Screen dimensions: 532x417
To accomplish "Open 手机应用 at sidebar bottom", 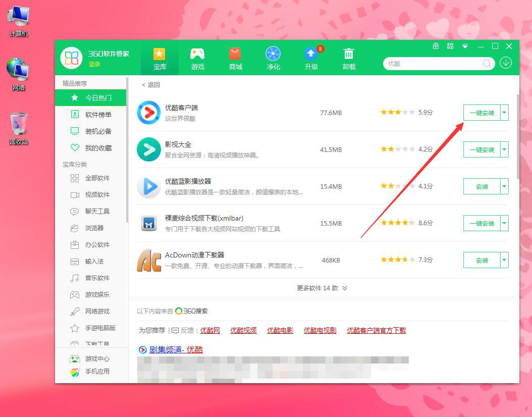I will pyautogui.click(x=89, y=372).
